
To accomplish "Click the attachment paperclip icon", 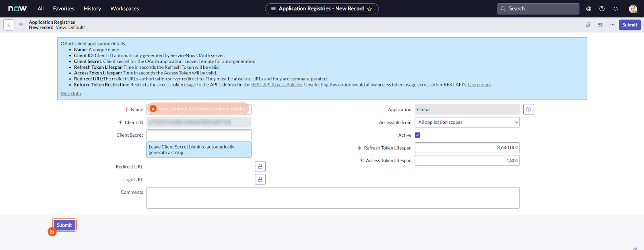I will [x=588, y=25].
